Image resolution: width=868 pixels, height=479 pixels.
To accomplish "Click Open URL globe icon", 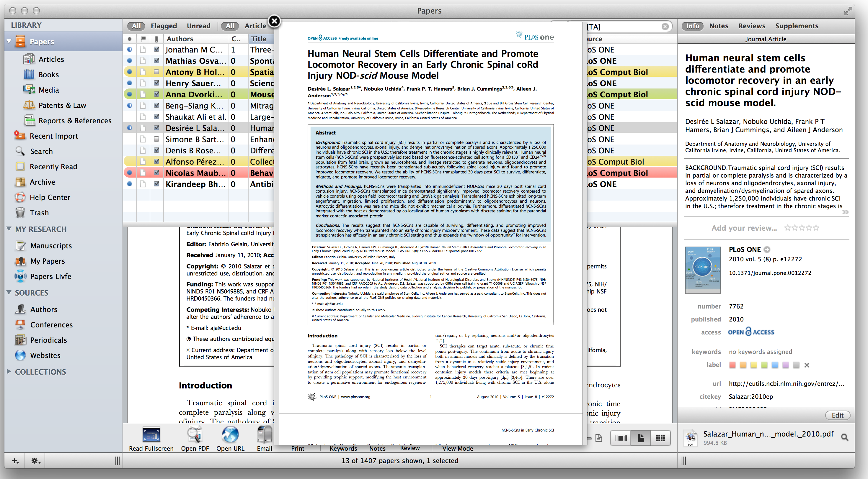I will 230,434.
